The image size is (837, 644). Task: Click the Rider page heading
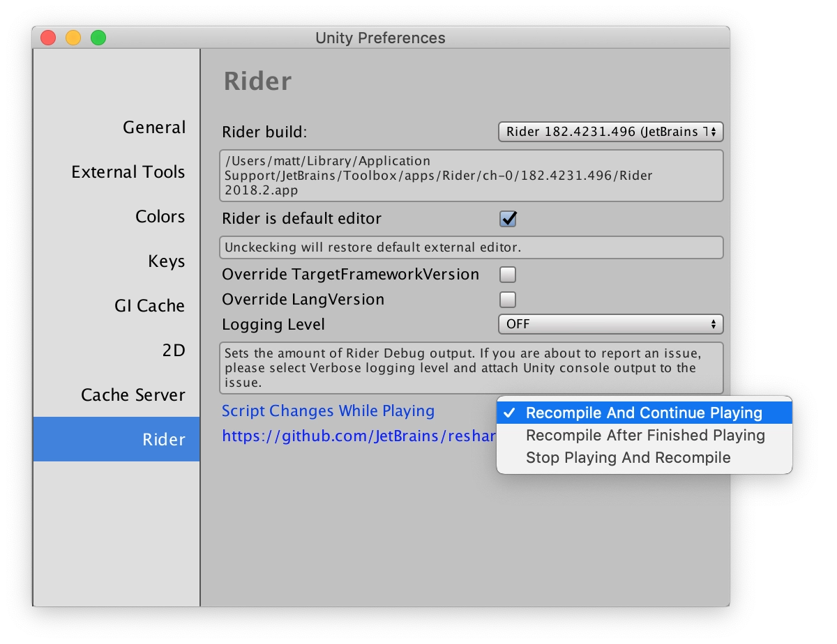coord(257,82)
